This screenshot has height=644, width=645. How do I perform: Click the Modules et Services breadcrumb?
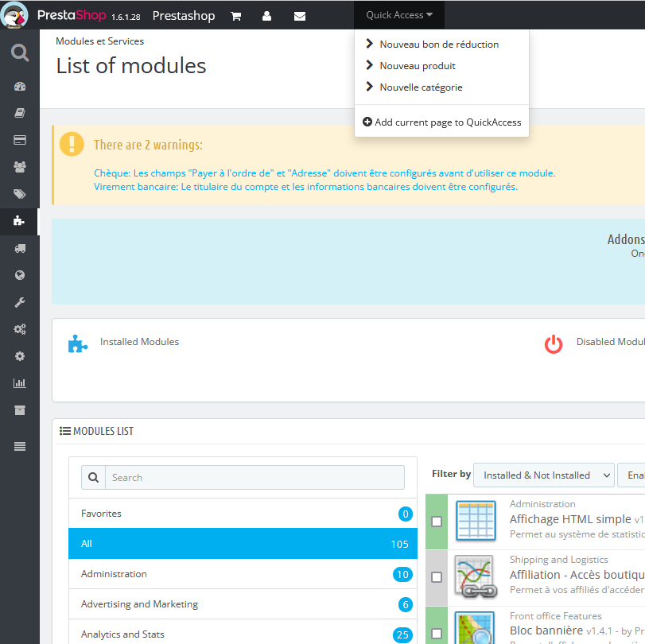[100, 41]
